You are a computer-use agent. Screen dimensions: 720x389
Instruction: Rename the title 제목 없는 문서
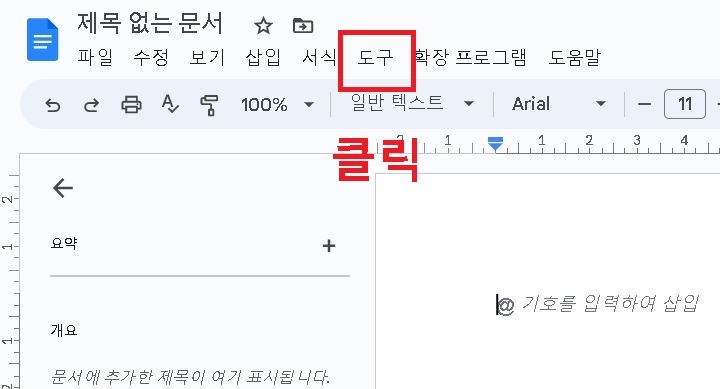150,23
